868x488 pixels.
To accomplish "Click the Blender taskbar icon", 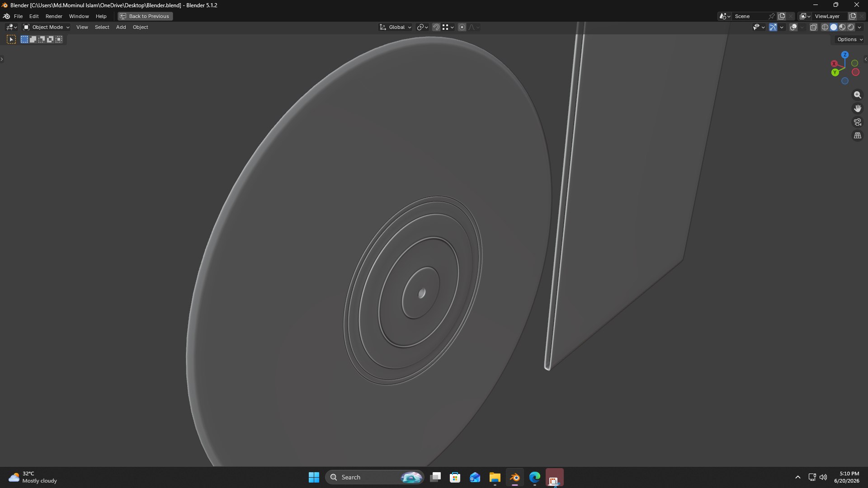I will coord(514,477).
